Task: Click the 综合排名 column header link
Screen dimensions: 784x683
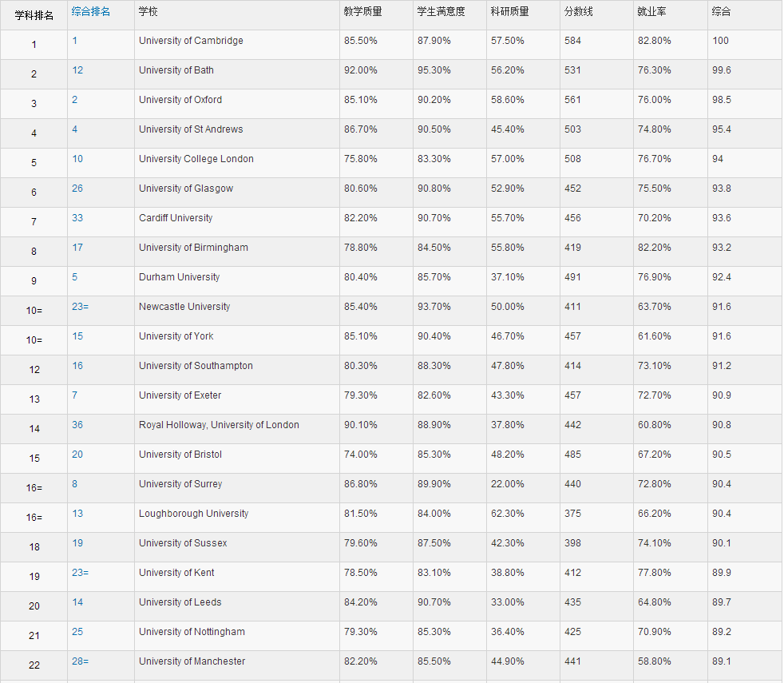Action: pos(91,11)
